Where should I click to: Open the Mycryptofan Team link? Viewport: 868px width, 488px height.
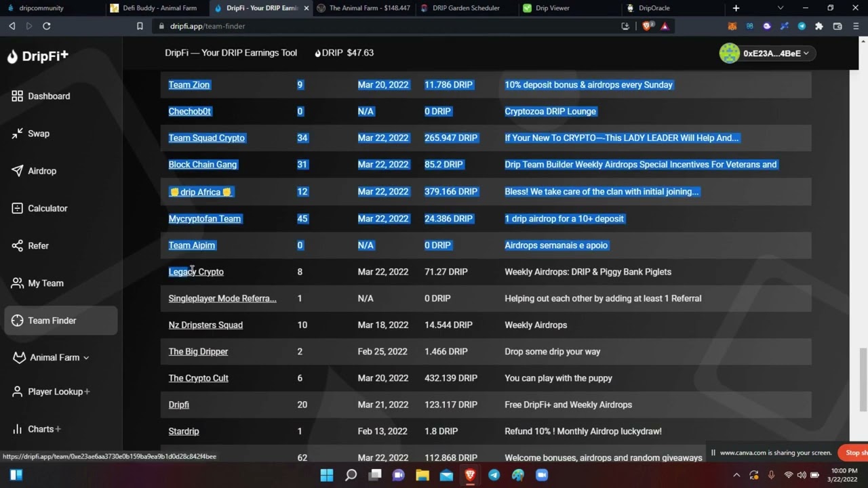click(x=205, y=219)
